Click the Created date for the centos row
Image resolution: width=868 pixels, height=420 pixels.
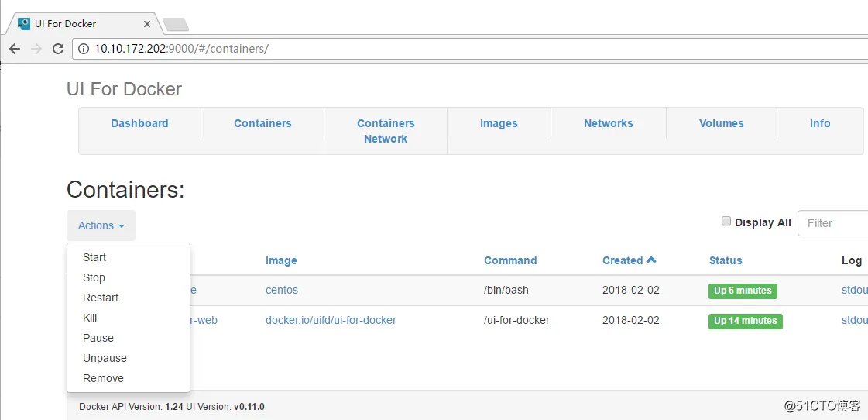pos(631,290)
